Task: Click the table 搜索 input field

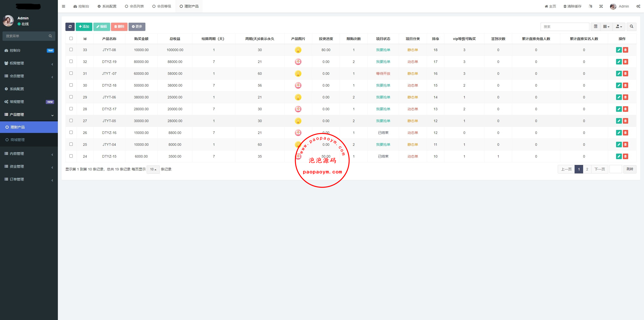Action: (565, 27)
